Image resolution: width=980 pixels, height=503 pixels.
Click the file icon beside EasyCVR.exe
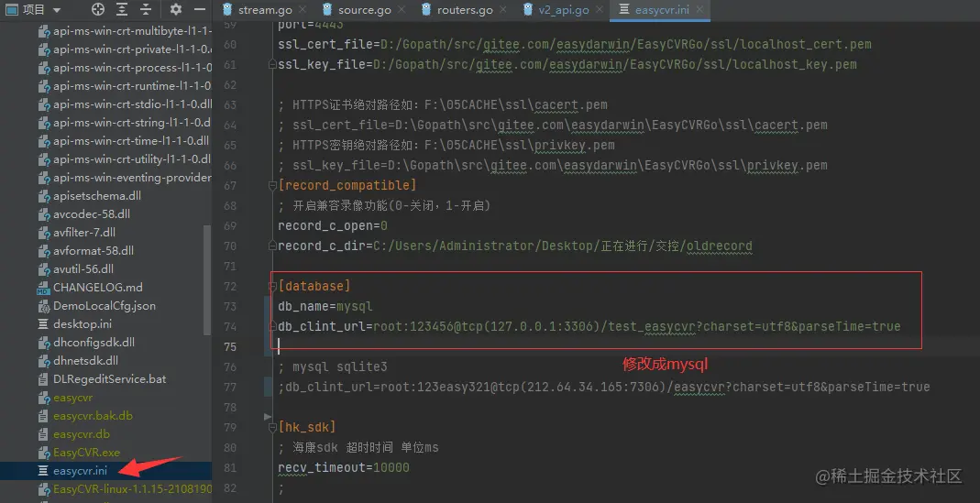coord(43,453)
